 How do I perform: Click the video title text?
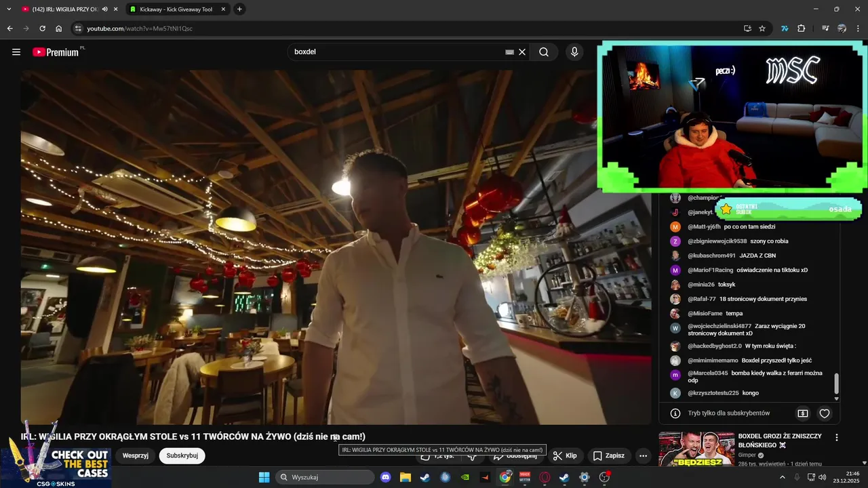coord(193,436)
